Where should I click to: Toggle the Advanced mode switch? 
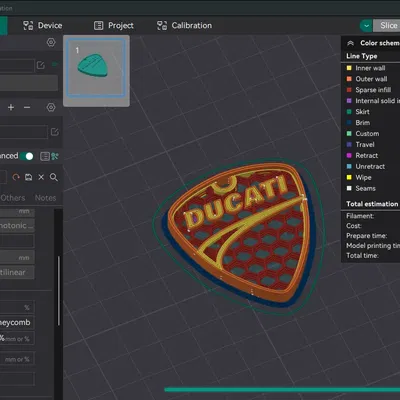pyautogui.click(x=27, y=156)
